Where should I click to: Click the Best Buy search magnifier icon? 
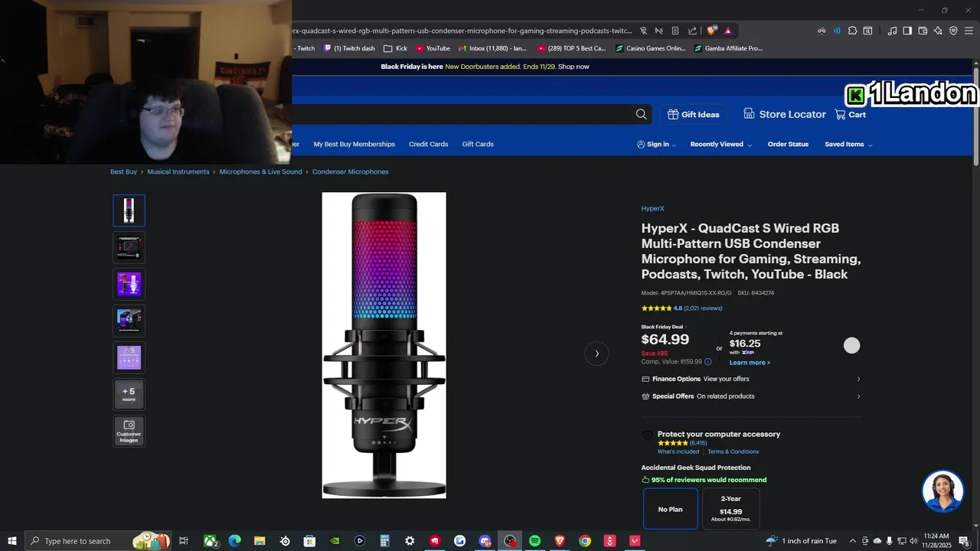pyautogui.click(x=641, y=114)
